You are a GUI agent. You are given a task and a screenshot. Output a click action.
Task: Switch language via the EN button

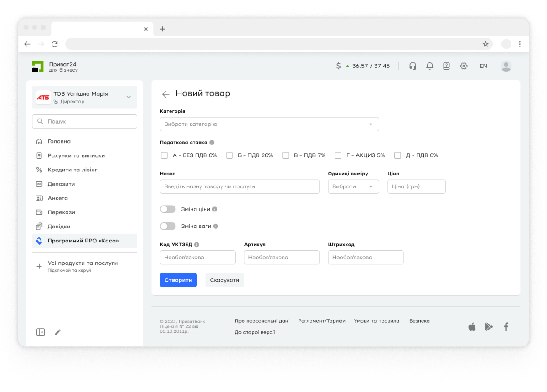[483, 66]
